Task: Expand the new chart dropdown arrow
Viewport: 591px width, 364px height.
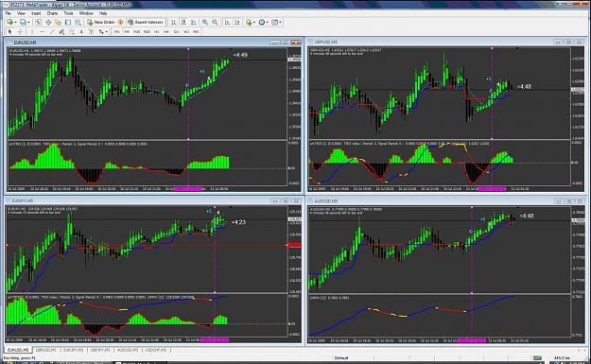Action: [x=15, y=23]
